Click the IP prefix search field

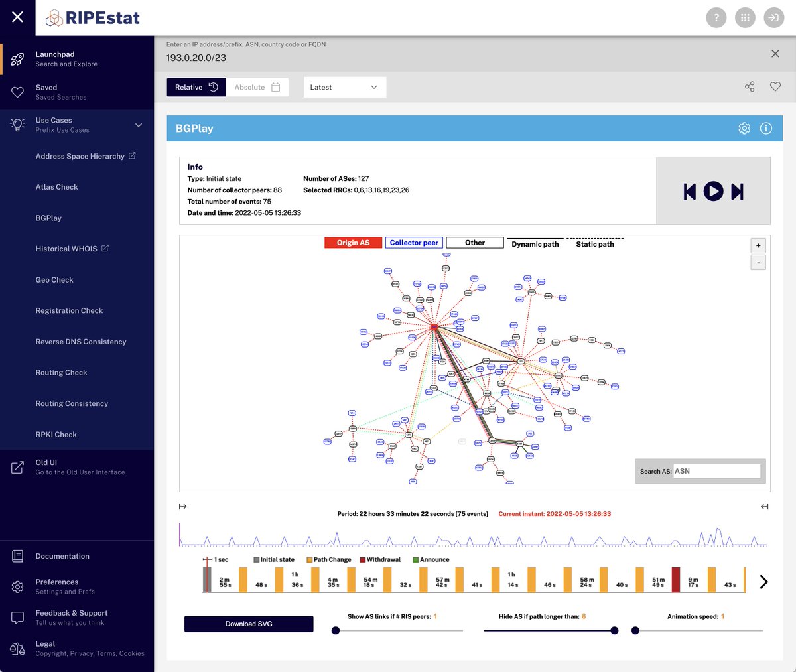(x=464, y=58)
